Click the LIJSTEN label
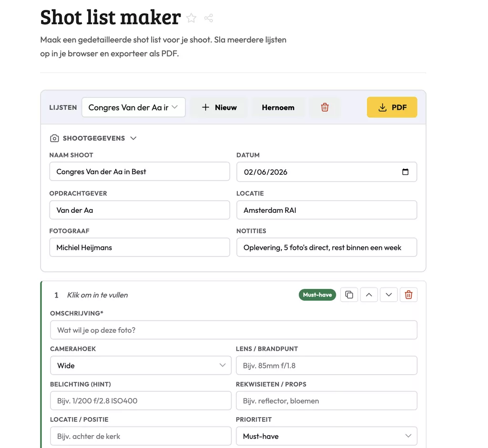 pyautogui.click(x=63, y=108)
